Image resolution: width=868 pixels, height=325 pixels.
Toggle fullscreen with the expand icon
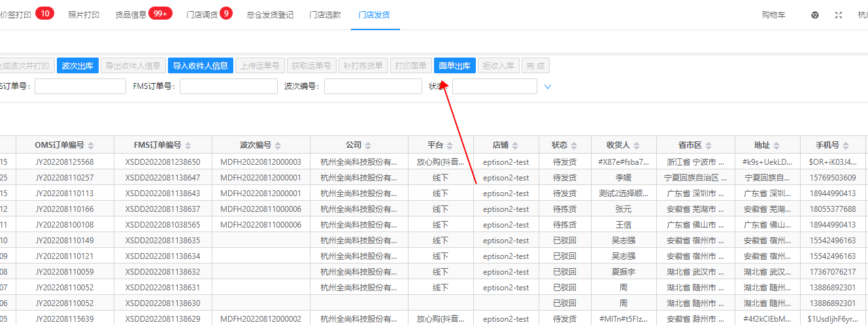tap(839, 15)
